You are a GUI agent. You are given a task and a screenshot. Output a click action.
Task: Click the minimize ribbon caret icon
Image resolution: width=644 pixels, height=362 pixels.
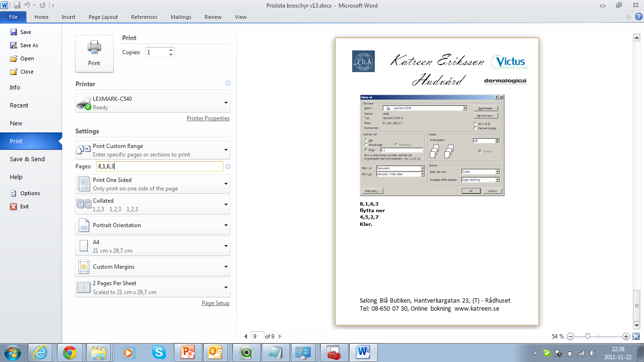point(628,17)
